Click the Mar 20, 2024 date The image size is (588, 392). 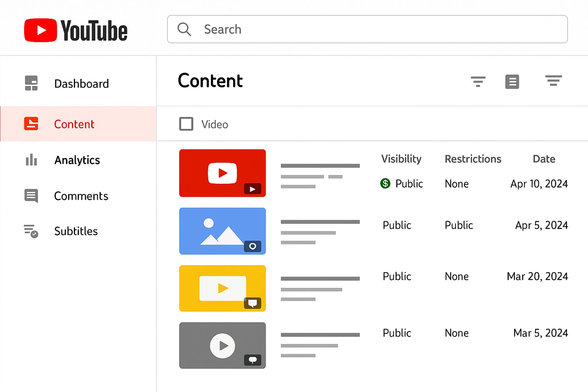537,276
